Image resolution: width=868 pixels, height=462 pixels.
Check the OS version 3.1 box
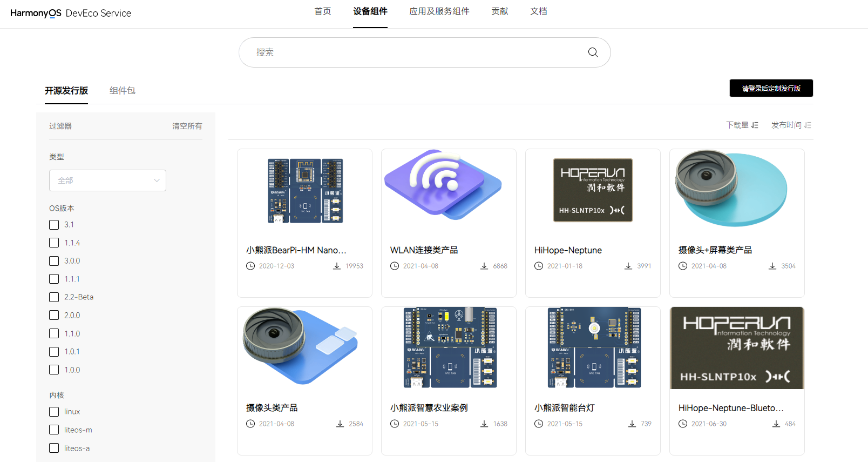[54, 225]
